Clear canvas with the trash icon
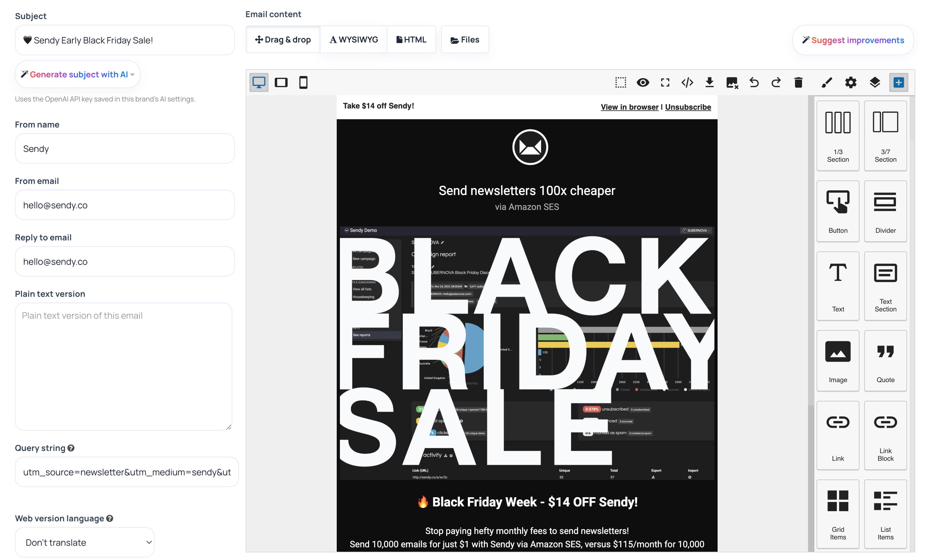This screenshot has height=560, width=928. click(799, 82)
